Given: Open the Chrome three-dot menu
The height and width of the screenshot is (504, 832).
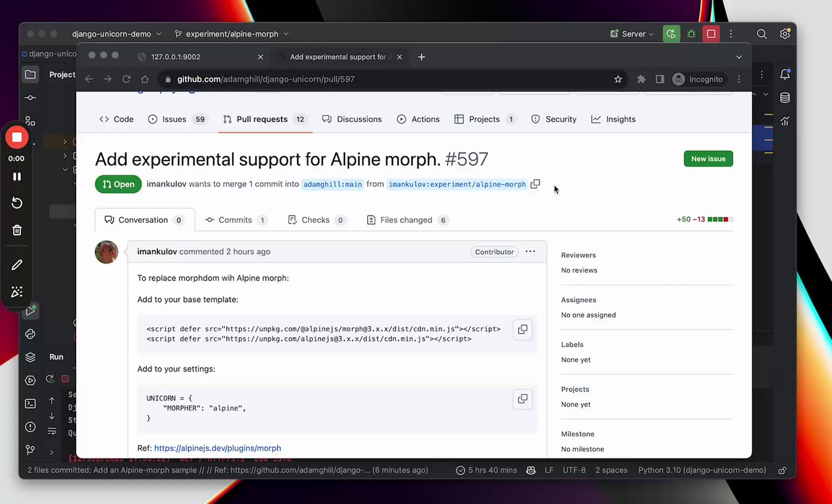Looking at the screenshot, I should point(739,79).
